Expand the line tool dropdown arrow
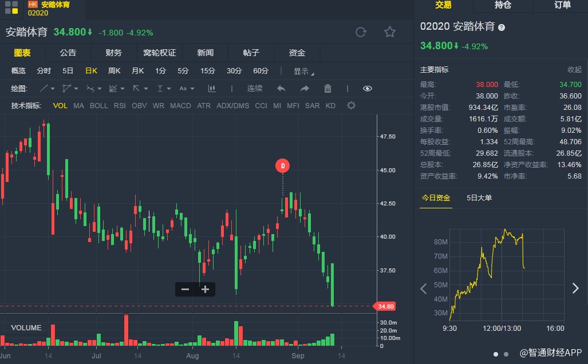The image size is (588, 364). (53, 89)
